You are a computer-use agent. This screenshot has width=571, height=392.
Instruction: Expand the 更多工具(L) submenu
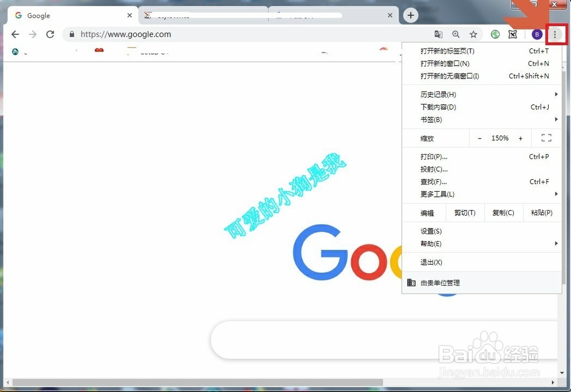pos(481,194)
